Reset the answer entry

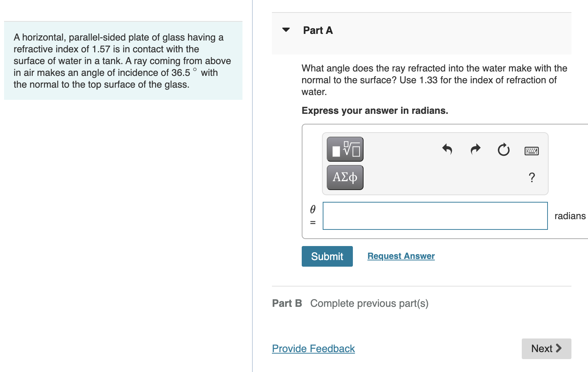pyautogui.click(x=503, y=150)
